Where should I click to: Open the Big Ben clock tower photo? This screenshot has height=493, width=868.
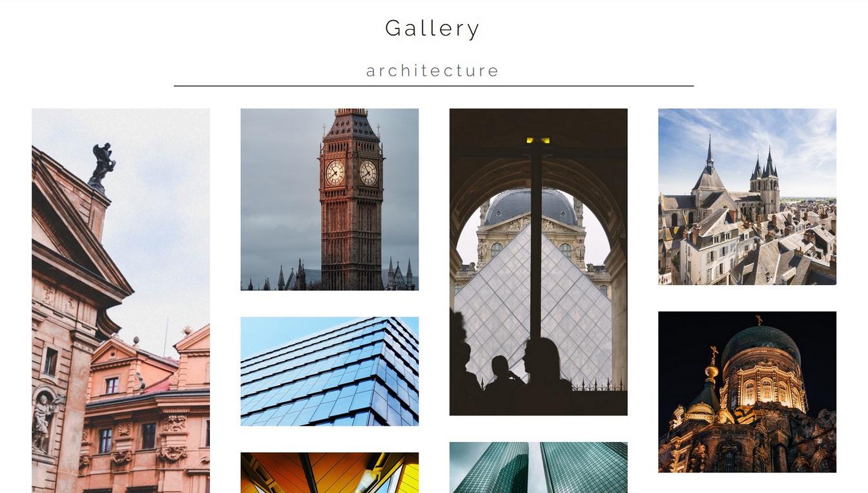(x=329, y=199)
